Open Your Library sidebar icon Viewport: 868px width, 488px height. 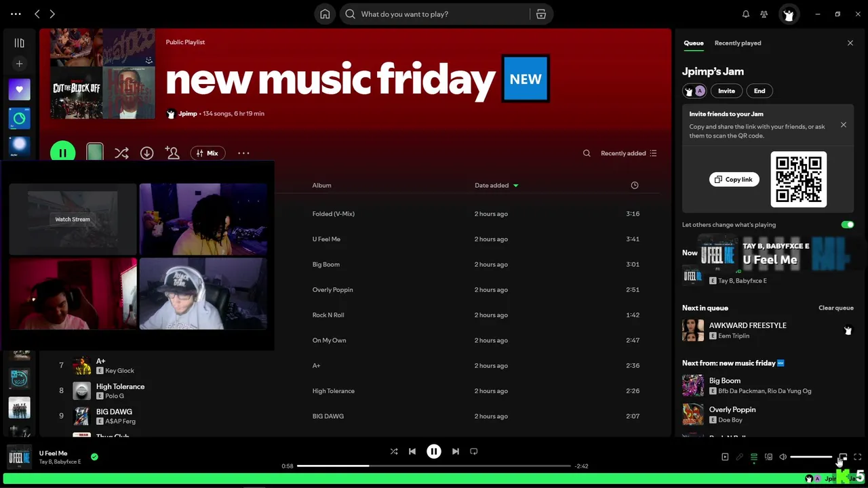19,43
